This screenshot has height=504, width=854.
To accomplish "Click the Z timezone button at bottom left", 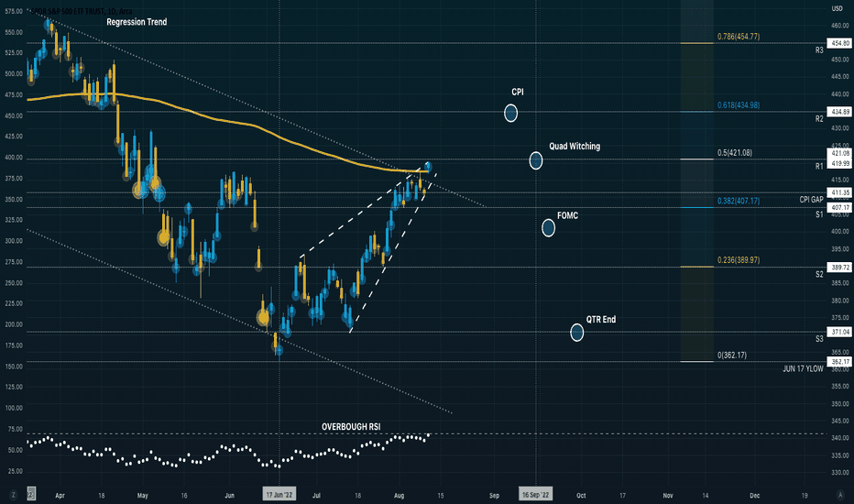I will tap(13, 495).
